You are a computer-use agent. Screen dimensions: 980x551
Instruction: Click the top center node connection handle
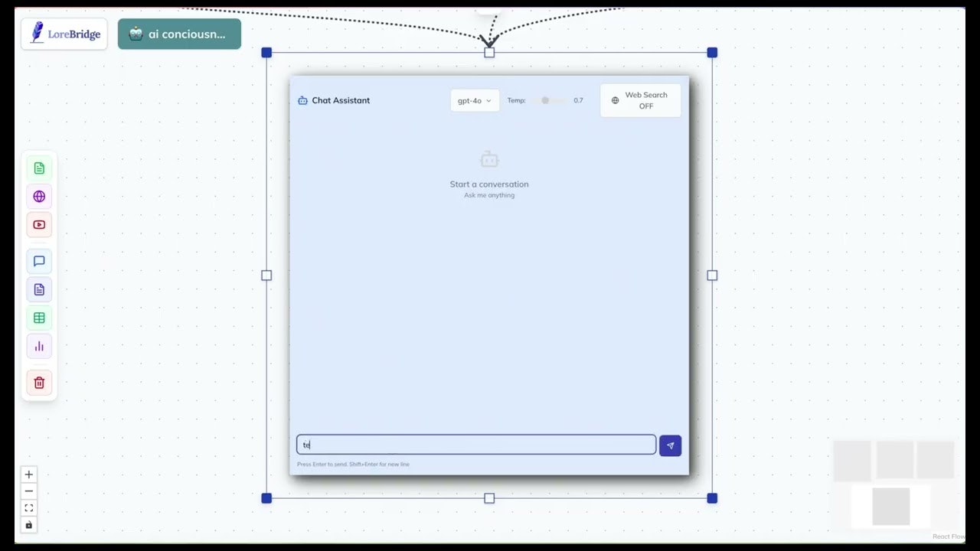(x=489, y=52)
